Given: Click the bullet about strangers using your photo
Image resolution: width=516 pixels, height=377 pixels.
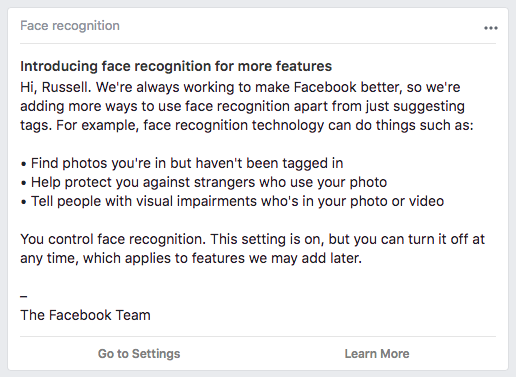Looking at the screenshot, I should [x=204, y=182].
